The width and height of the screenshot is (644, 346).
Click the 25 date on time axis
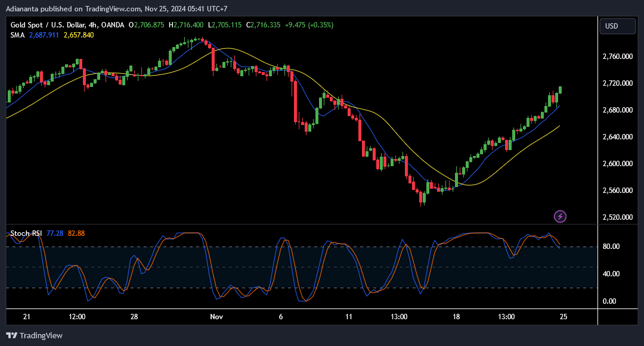(563, 316)
